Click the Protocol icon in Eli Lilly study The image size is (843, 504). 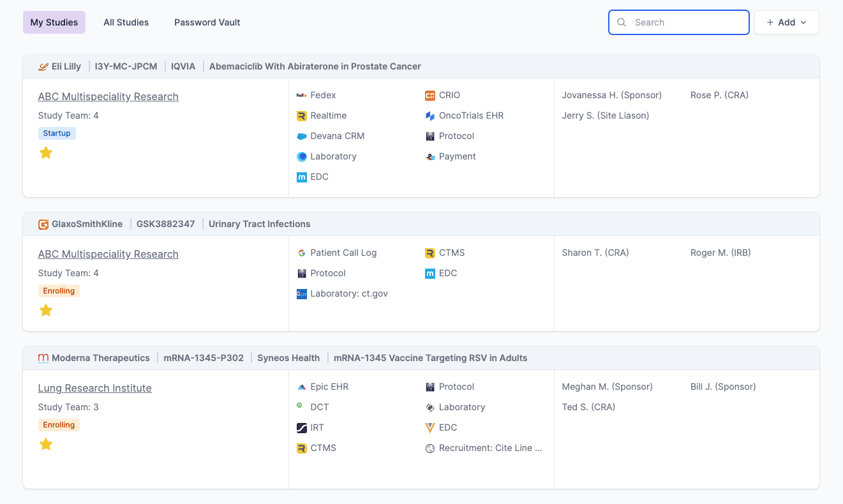pyautogui.click(x=430, y=136)
